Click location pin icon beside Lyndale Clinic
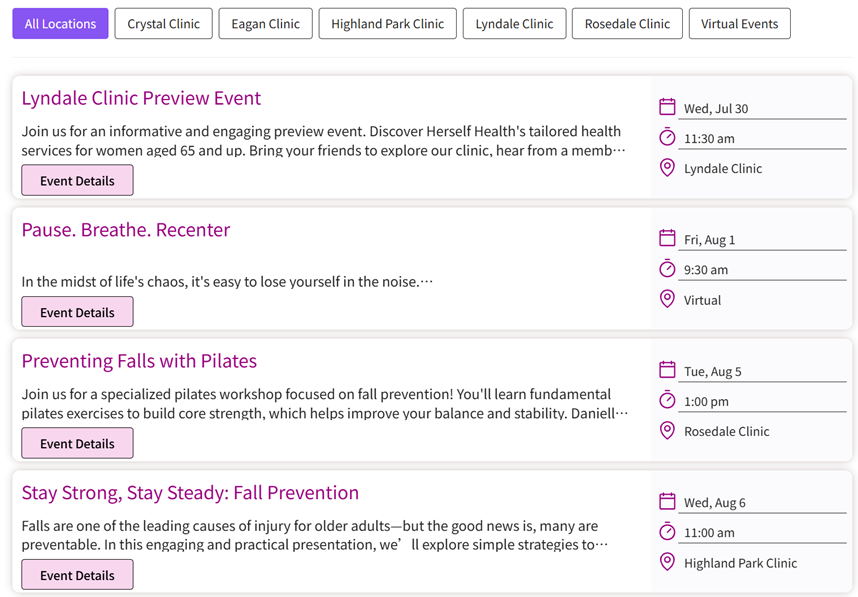The width and height of the screenshot is (858, 597). pos(667,168)
